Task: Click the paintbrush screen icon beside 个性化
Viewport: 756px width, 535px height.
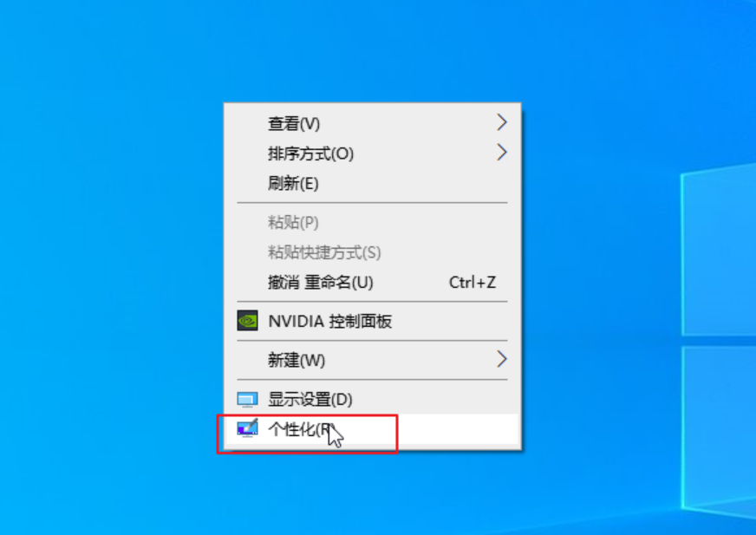Action: [x=247, y=427]
